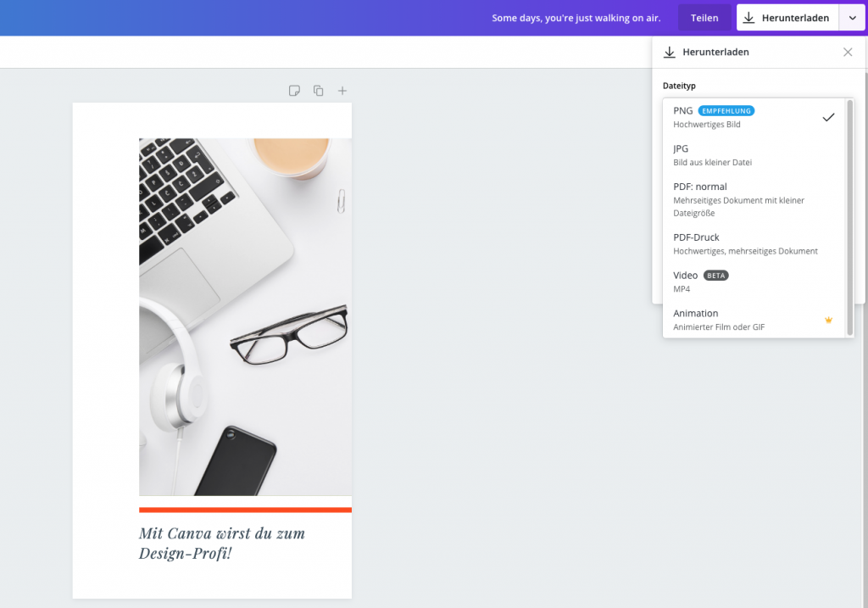The height and width of the screenshot is (608, 868).
Task: Open the dropdown arrow next to Herunterladen
Action: click(853, 18)
